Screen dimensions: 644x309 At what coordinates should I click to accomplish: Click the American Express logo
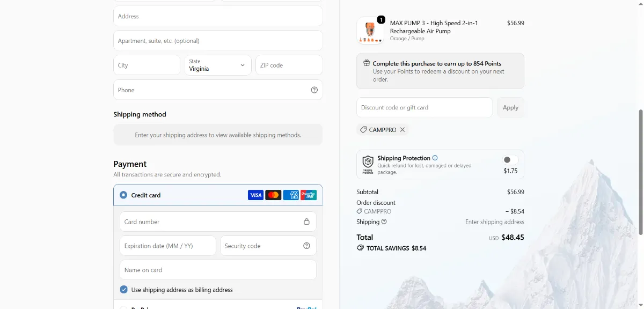(x=291, y=195)
